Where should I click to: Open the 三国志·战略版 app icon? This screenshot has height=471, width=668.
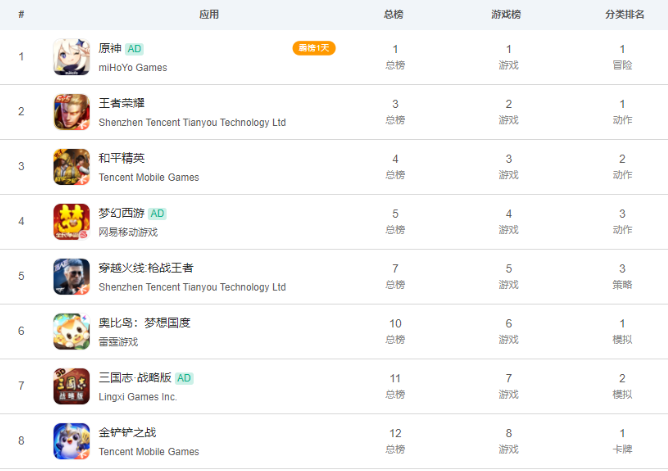72,386
